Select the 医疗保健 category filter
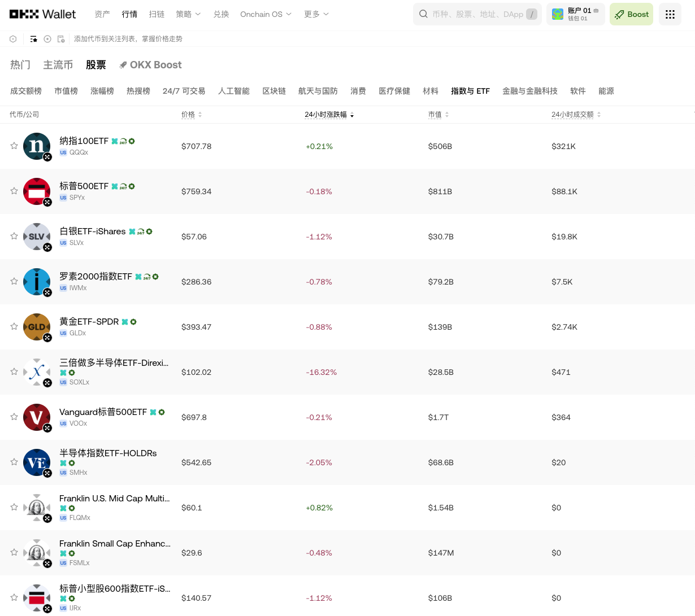This screenshot has width=695, height=616. click(x=394, y=91)
